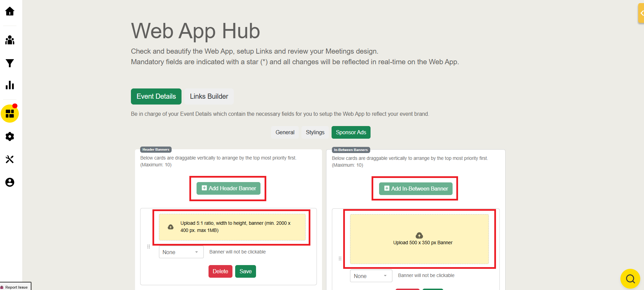This screenshot has width=644, height=290.
Task: Save the header banner card
Action: [245, 272]
